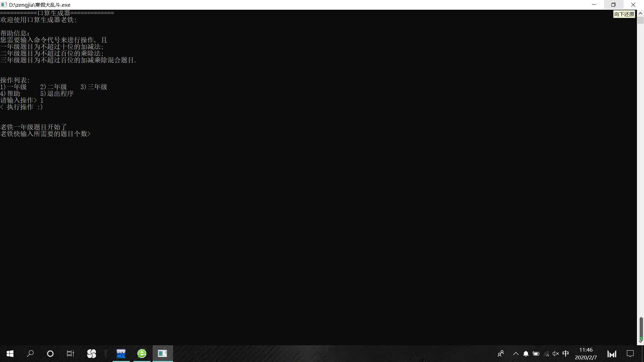Open the People icon in system tray
644x362 pixels.
[x=501, y=354]
